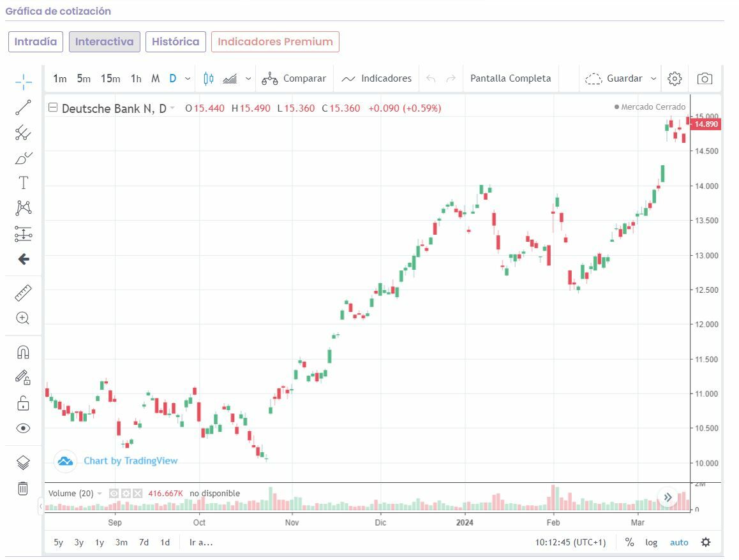The width and height of the screenshot is (739, 560).
Task: Toggle magnet mode
Action: (x=23, y=352)
